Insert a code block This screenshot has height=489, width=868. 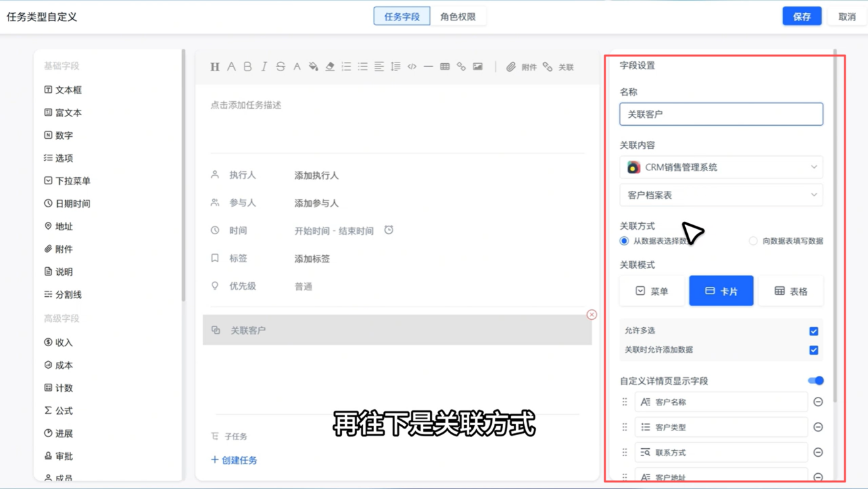(x=412, y=66)
